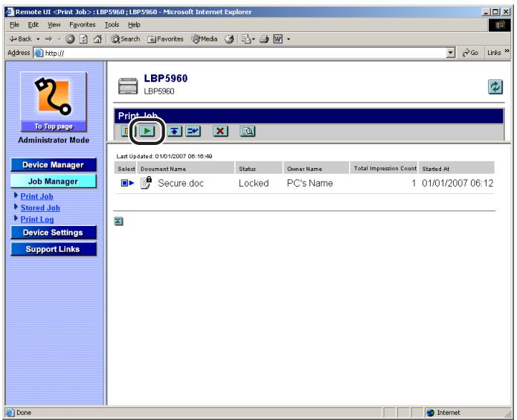Click the Internet zone indicator in status bar
This screenshot has height=420, width=517.
(443, 413)
